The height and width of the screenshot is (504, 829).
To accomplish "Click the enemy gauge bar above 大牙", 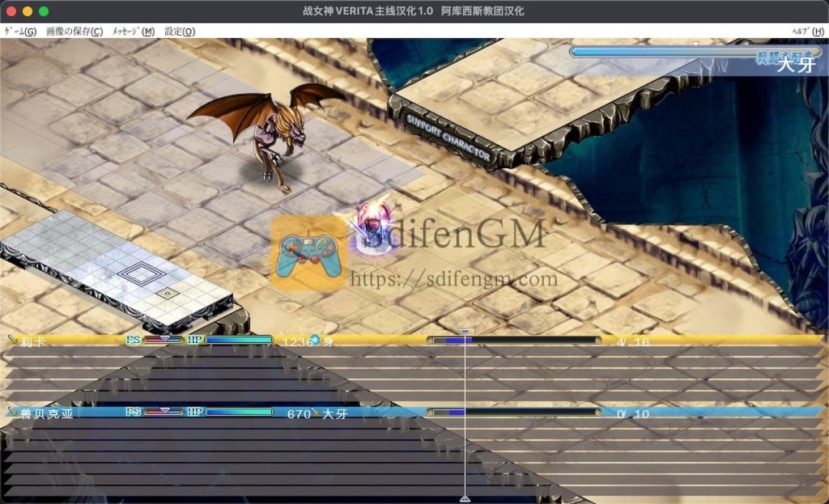I will tap(695, 52).
